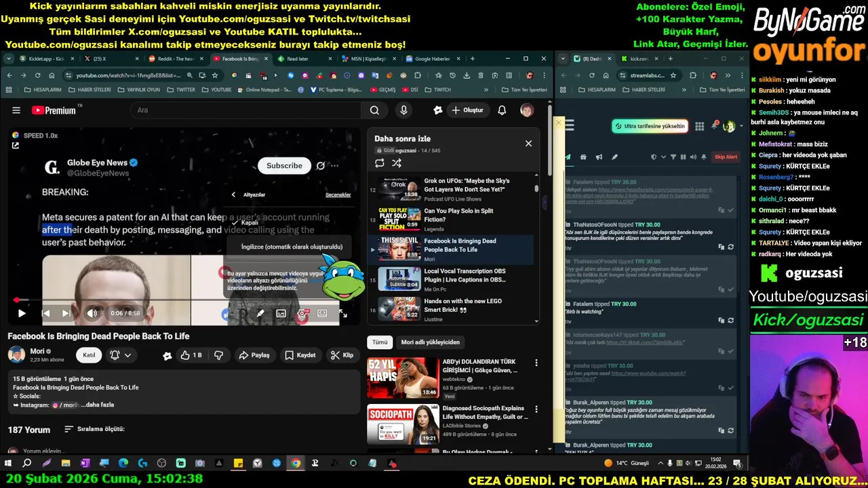Open Streamlabs megaphone icon tab
Image resolution: width=868 pixels, height=488 pixels.
(599, 157)
